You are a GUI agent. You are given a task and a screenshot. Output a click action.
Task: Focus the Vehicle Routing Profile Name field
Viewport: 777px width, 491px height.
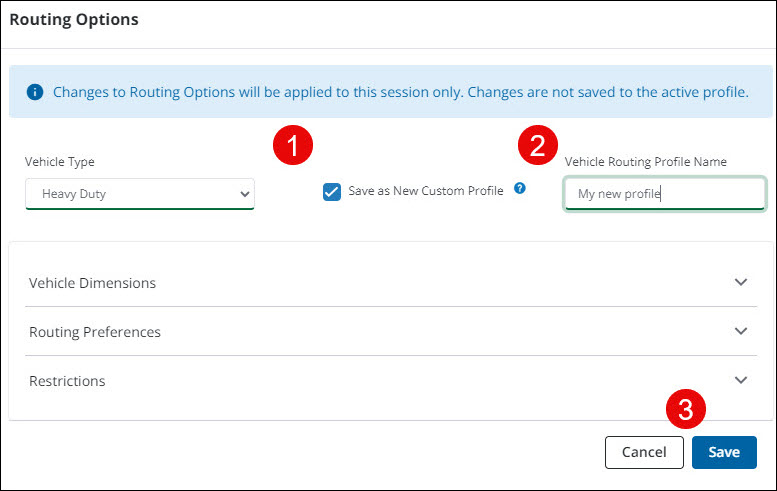664,194
